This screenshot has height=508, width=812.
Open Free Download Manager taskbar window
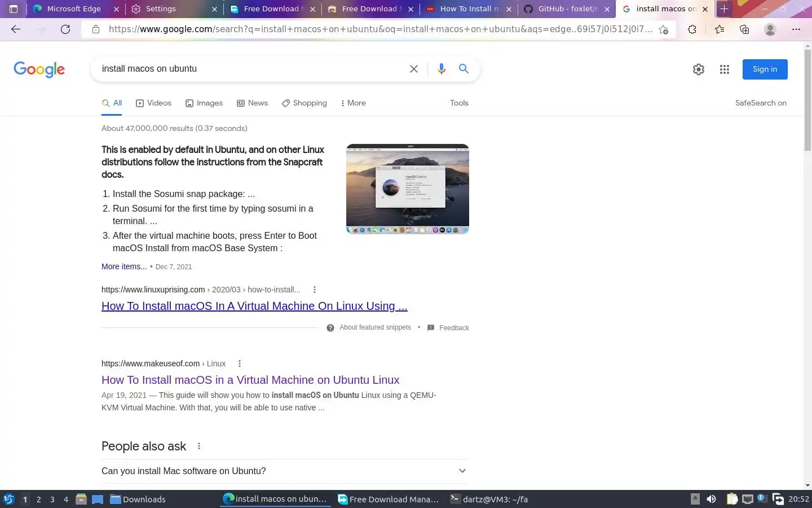[x=389, y=499]
